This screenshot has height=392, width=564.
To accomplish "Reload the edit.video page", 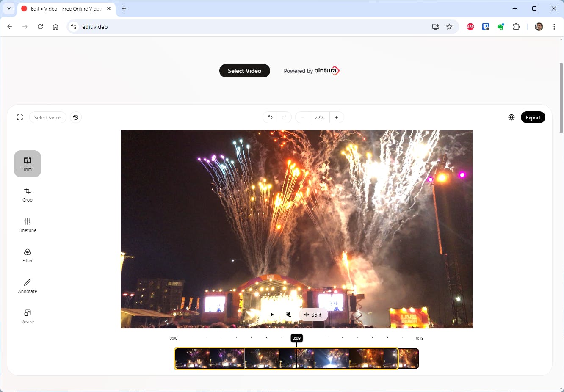I will [40, 27].
